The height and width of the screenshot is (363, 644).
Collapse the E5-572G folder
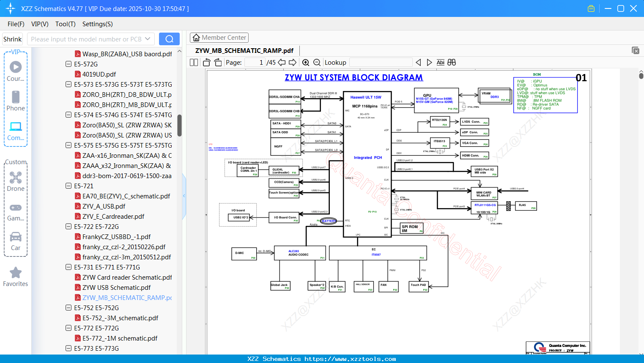click(69, 64)
